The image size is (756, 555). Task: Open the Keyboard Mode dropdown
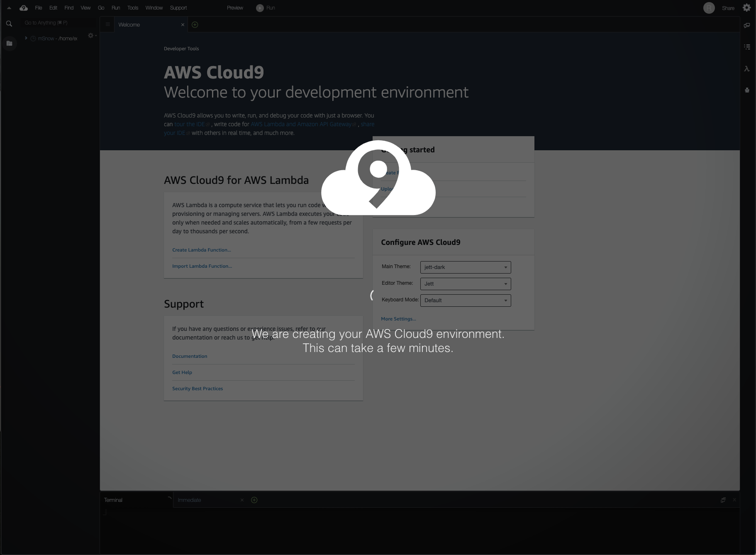pos(466,301)
